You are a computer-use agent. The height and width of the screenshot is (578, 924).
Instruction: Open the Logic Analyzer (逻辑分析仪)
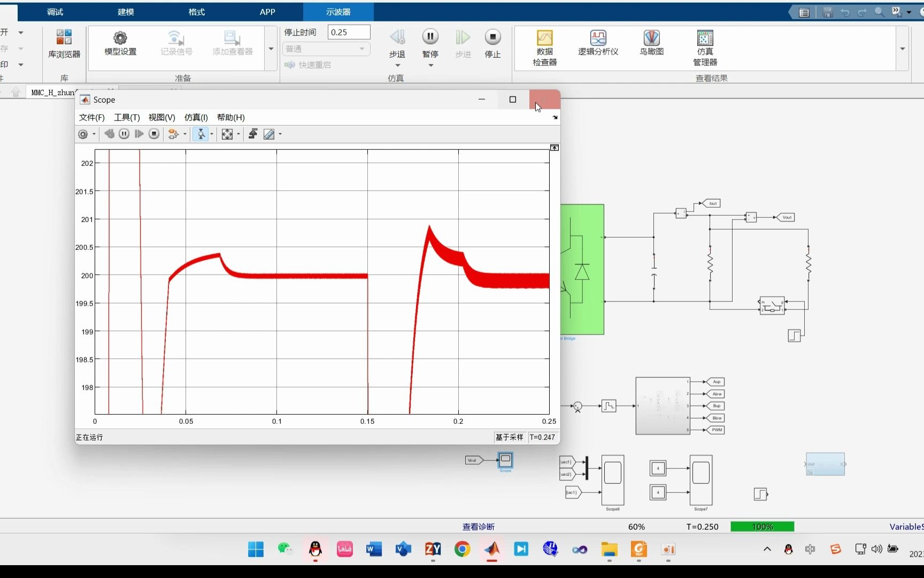tap(598, 43)
